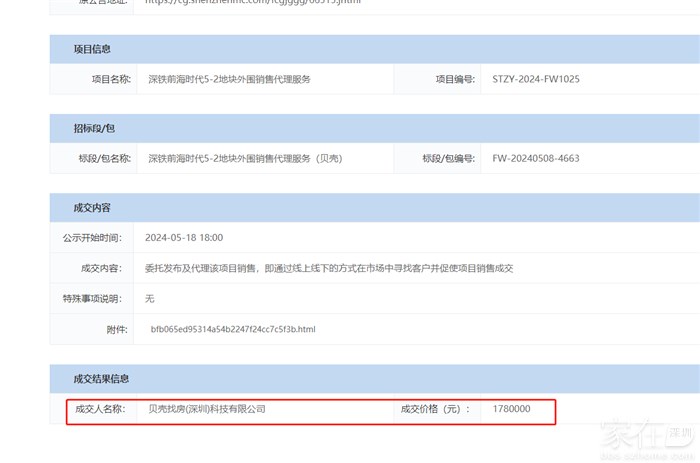Image resolution: width=700 pixels, height=463 pixels.
Task: Select the transaction price 1780000
Action: [512, 409]
